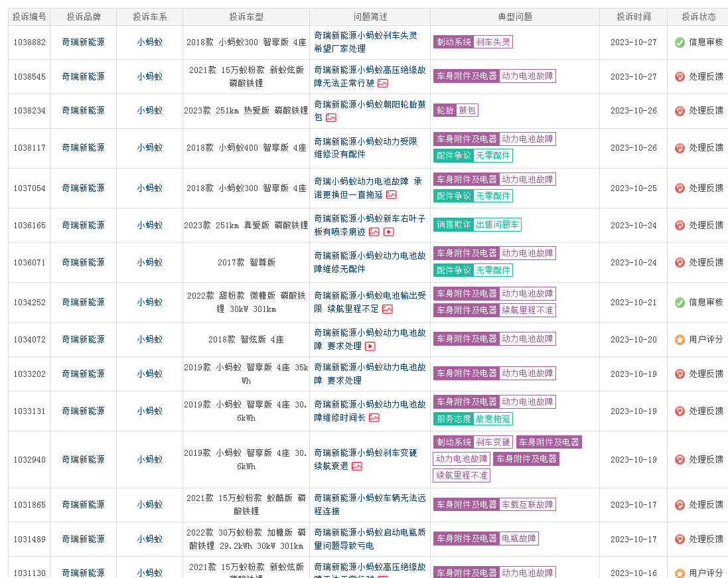Select the 电瓶故障 problem tag
This screenshot has width=728, height=578.
pos(518,539)
